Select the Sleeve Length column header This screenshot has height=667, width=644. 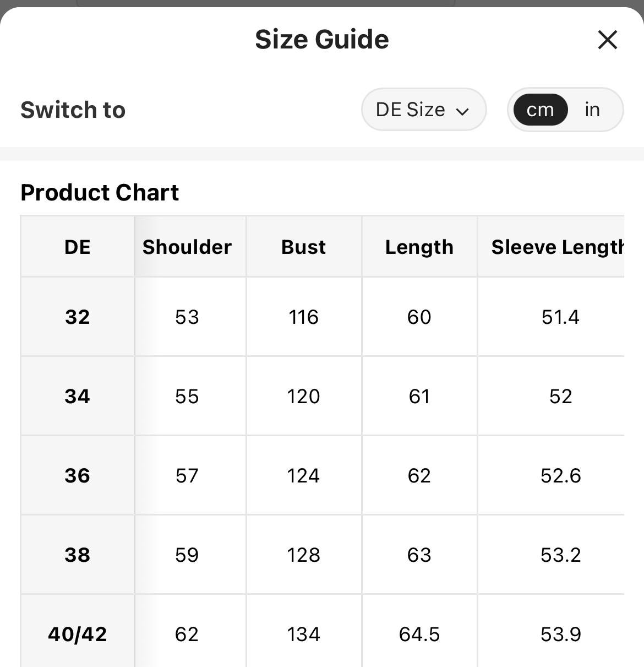[x=557, y=247]
